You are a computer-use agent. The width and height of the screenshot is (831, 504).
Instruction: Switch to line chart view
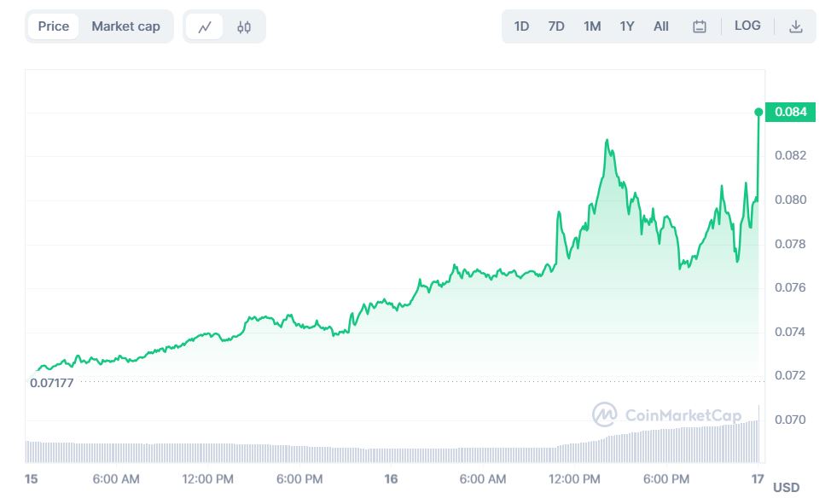(205, 26)
